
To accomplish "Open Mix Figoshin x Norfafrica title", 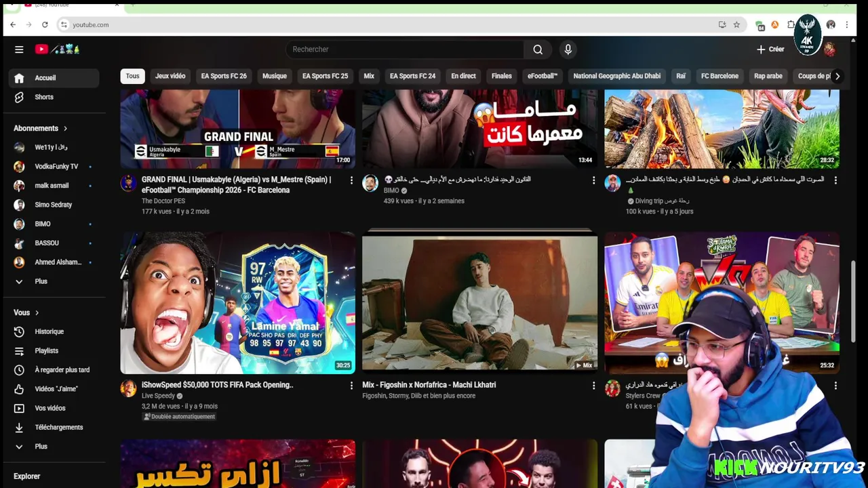I will (429, 385).
